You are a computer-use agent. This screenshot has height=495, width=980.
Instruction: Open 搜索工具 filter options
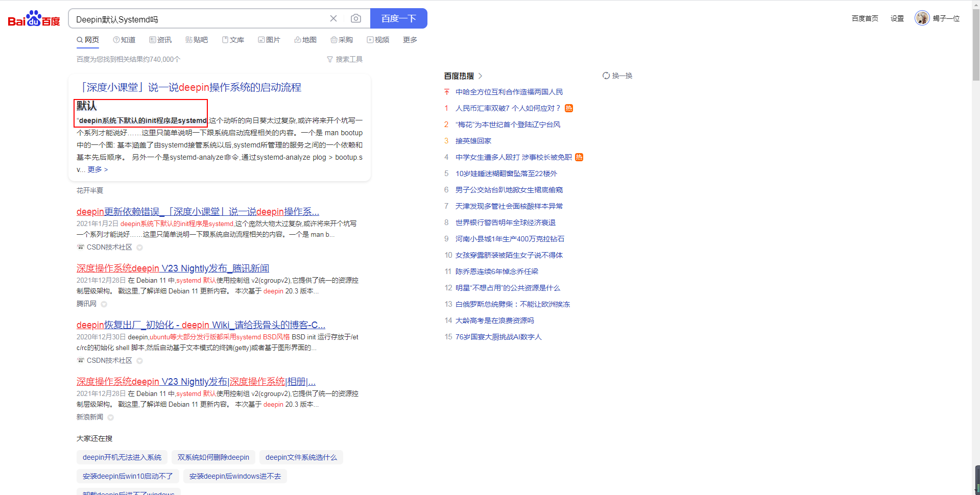pyautogui.click(x=345, y=59)
